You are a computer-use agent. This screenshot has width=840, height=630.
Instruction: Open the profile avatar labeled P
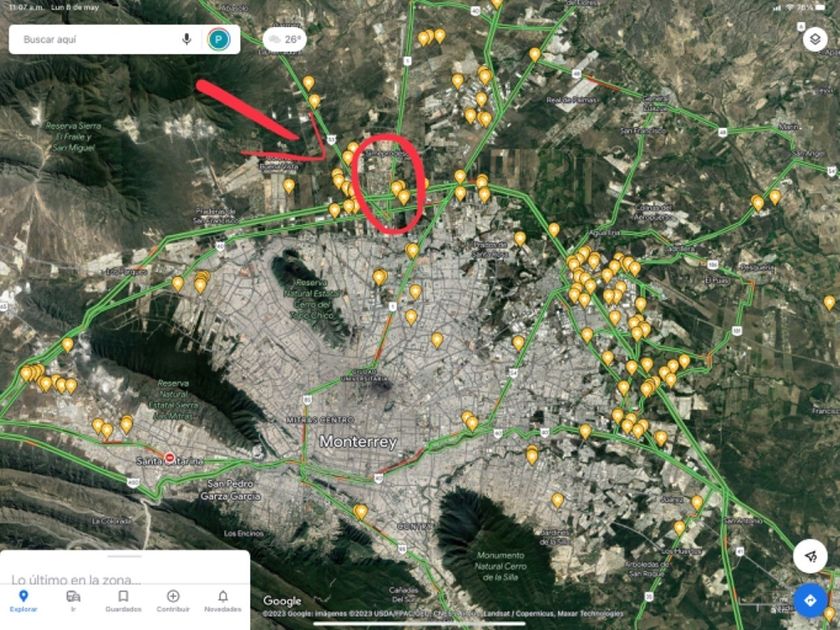[219, 39]
